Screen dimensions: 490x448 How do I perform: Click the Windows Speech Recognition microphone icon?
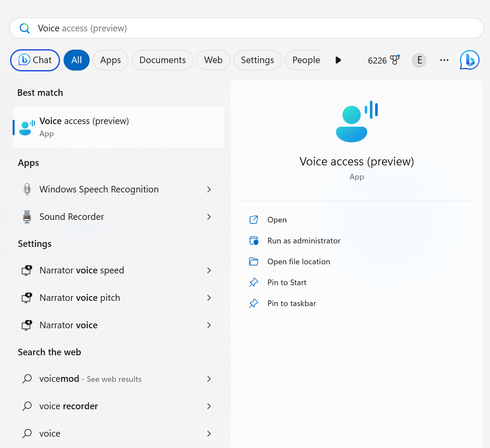[27, 189]
